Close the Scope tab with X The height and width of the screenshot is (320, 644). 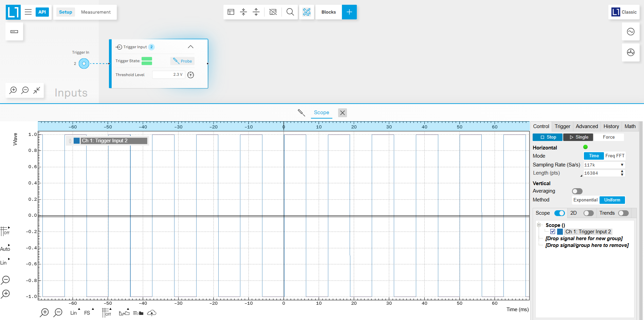point(343,113)
